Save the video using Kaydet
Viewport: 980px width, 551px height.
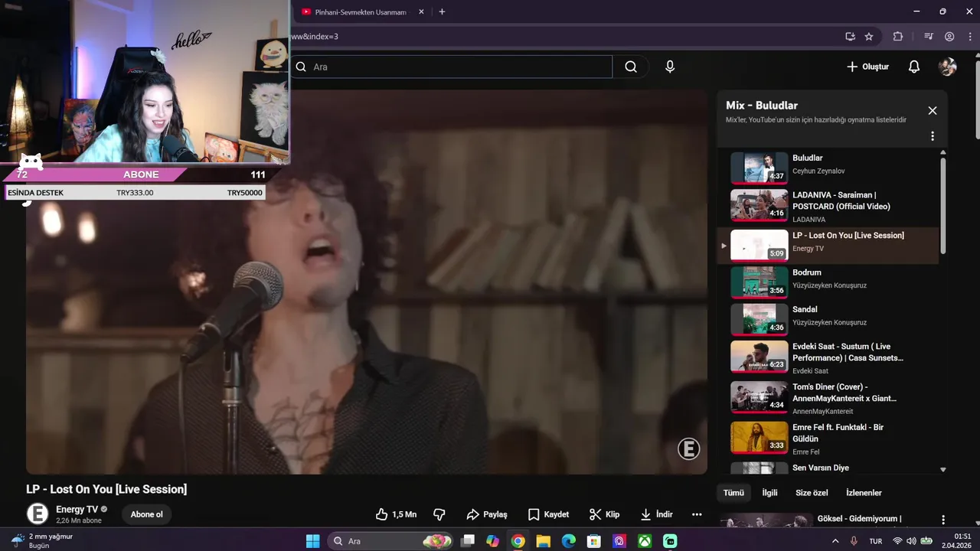point(548,514)
